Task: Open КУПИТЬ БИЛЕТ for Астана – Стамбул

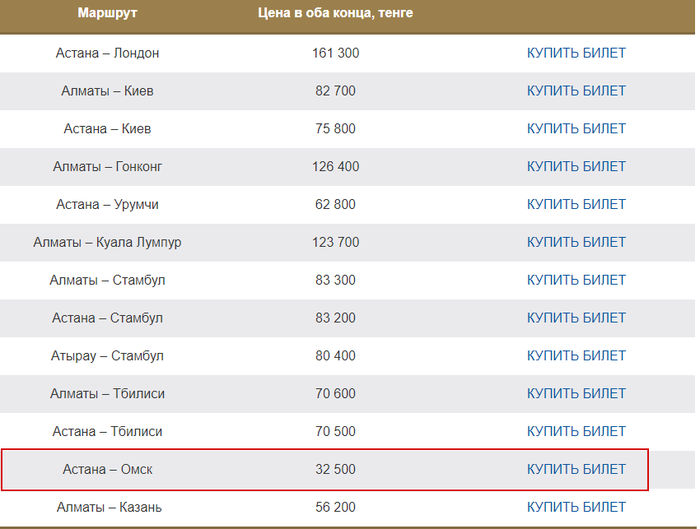Action: click(576, 318)
